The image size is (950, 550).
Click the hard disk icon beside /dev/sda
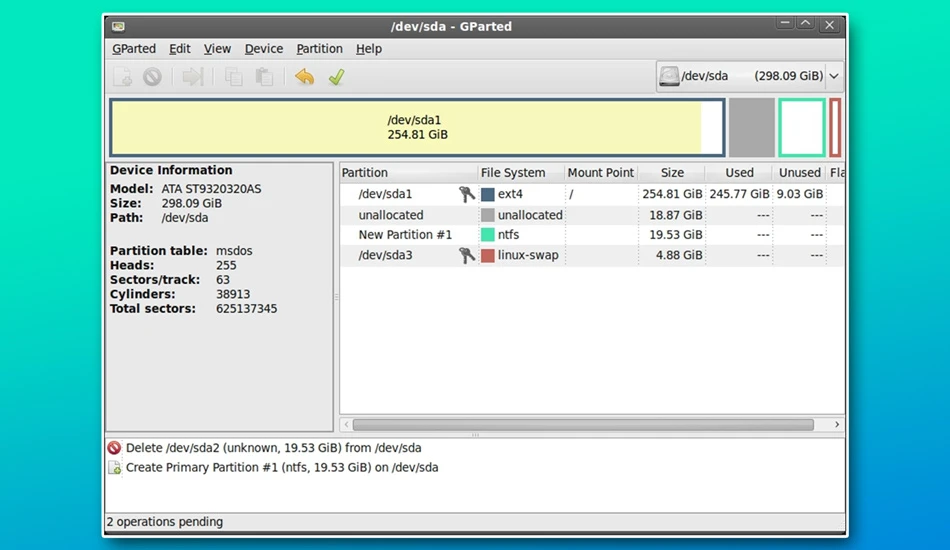pyautogui.click(x=669, y=76)
